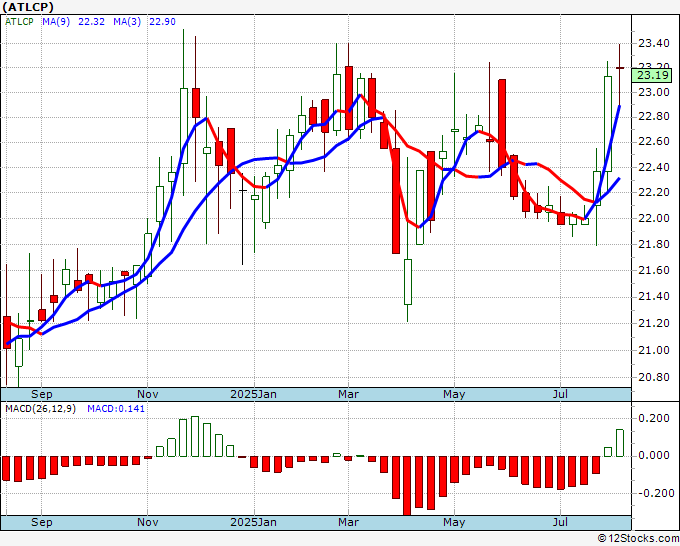Click the 21.60 price axis label
Screen dimensions: 680x546
tap(653, 270)
